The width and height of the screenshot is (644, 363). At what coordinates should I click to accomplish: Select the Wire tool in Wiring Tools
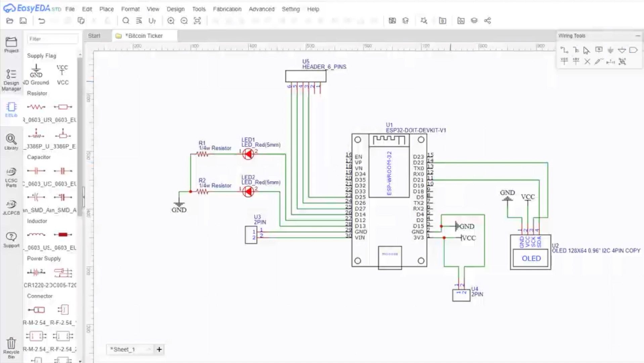click(564, 50)
